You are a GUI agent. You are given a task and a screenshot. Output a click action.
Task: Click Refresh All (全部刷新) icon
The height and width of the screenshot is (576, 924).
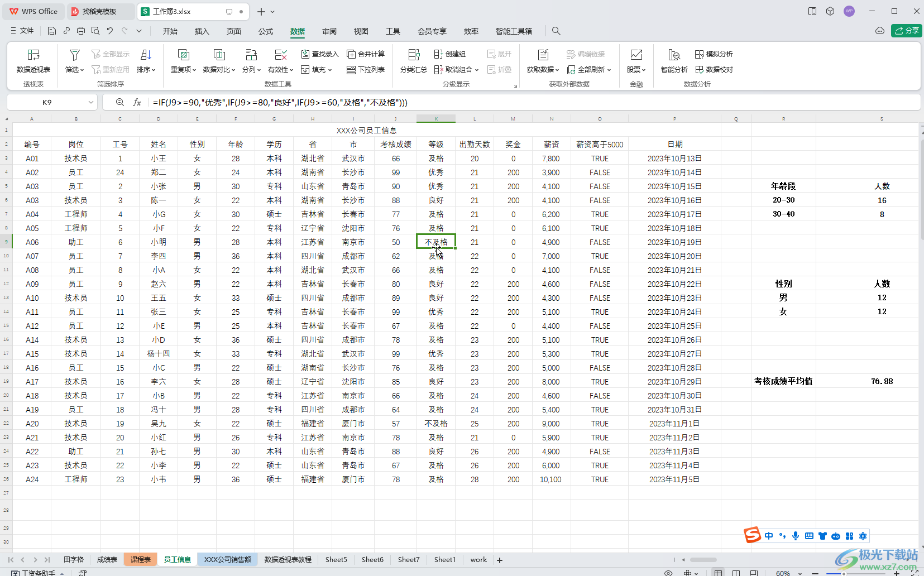click(571, 70)
